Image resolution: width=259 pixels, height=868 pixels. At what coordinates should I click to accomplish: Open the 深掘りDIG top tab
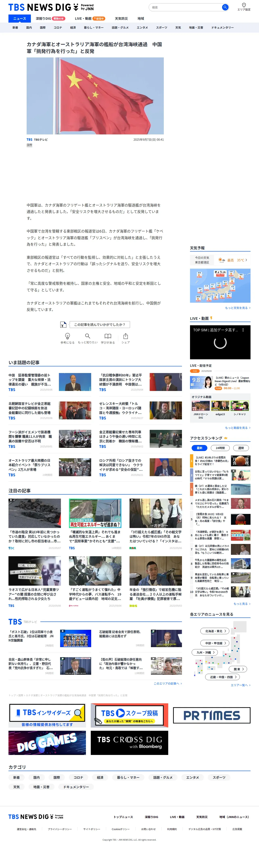tap(50, 19)
